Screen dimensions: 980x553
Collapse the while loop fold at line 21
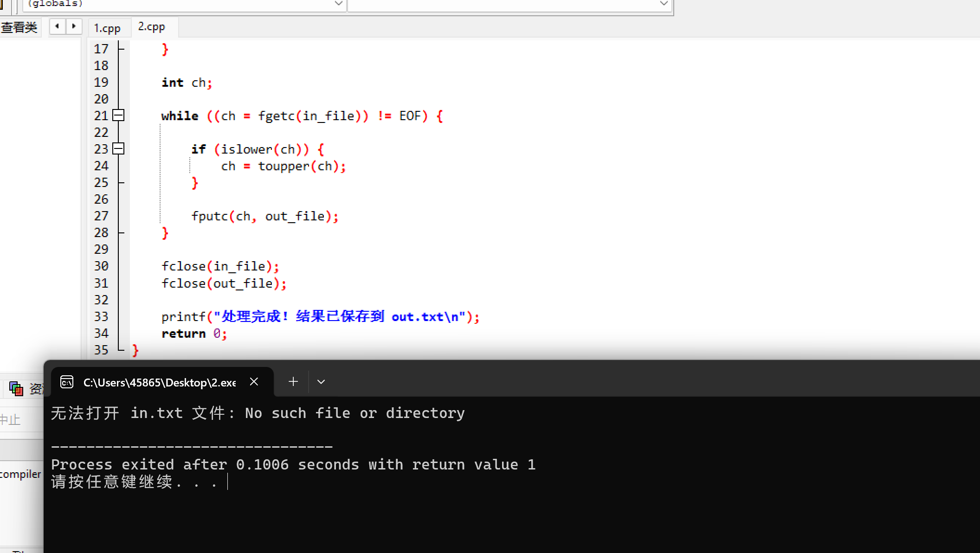coord(119,116)
